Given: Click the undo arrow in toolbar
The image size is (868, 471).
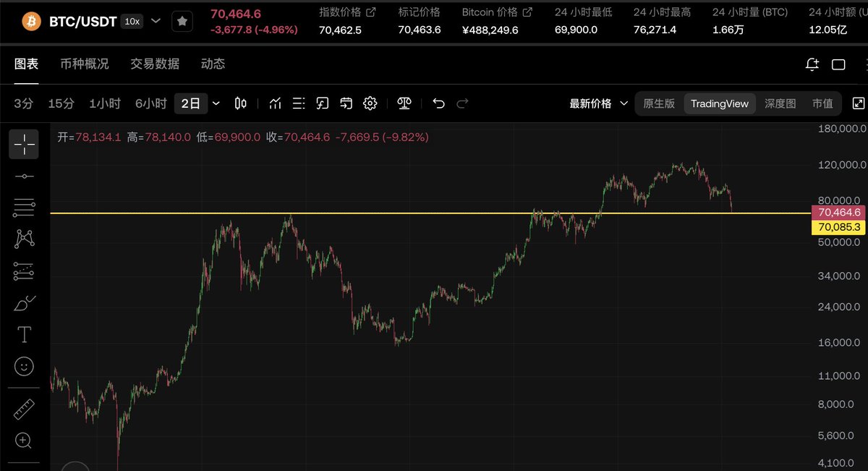Looking at the screenshot, I should [x=438, y=103].
